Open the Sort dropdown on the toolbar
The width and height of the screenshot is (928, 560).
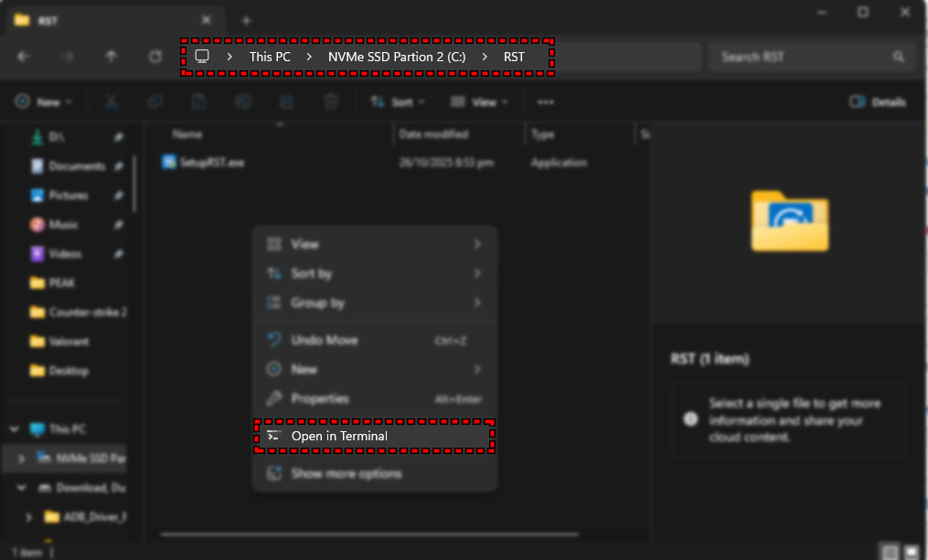[397, 101]
